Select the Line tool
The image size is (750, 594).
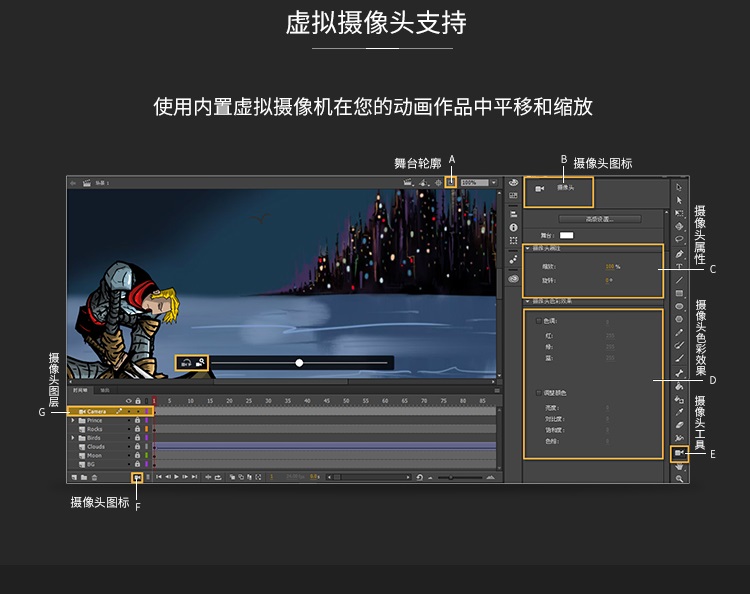click(x=679, y=280)
